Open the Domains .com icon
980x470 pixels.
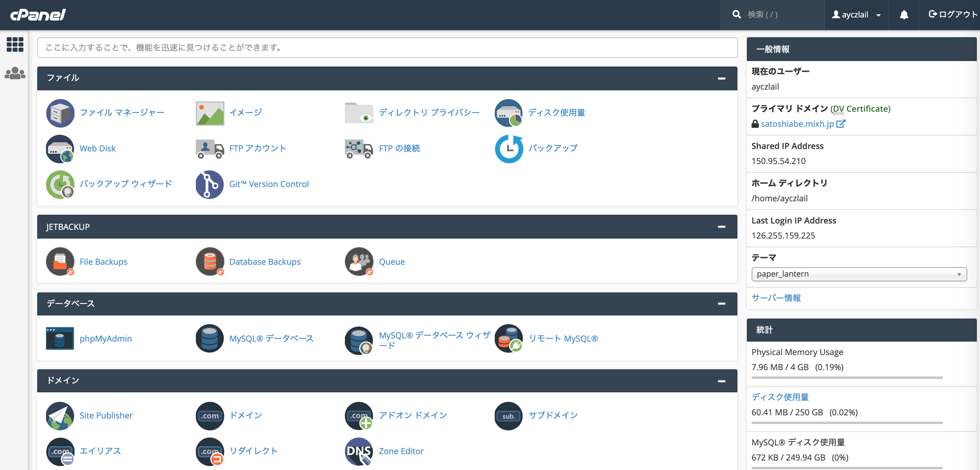pos(210,416)
